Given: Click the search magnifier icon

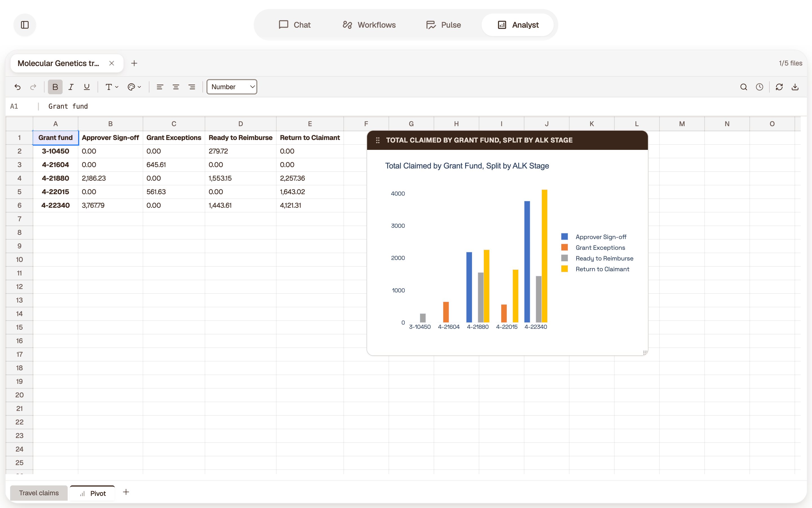Looking at the screenshot, I should pos(743,87).
